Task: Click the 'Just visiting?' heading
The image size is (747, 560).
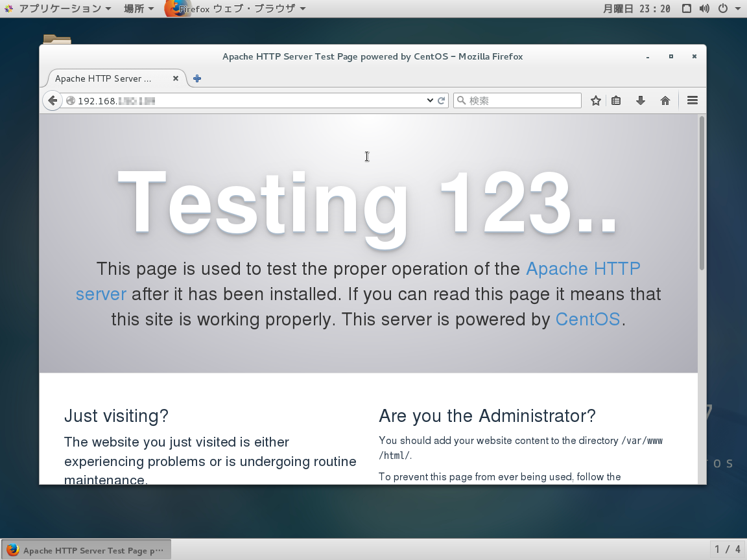Action: (x=116, y=415)
